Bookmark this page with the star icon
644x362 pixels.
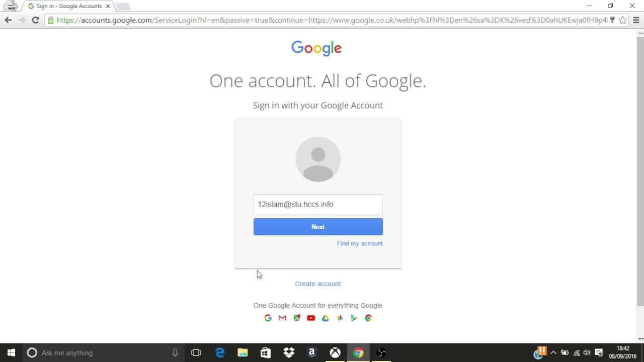point(622,20)
